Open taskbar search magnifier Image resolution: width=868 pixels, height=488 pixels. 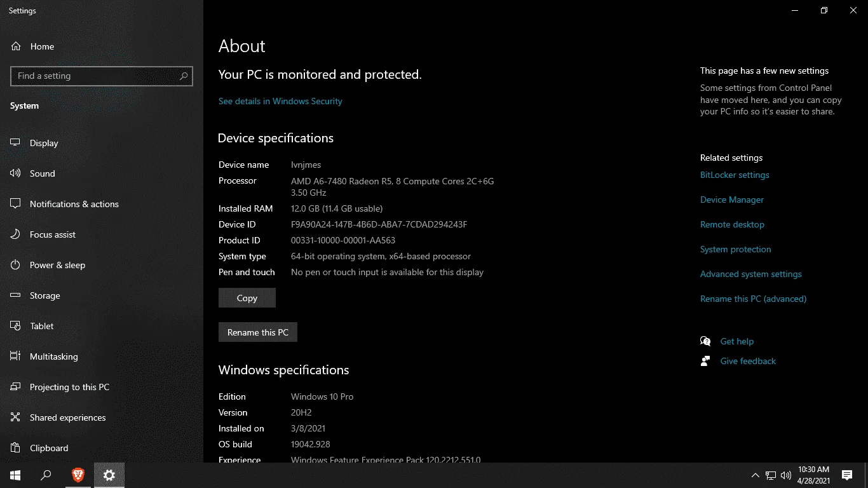46,475
